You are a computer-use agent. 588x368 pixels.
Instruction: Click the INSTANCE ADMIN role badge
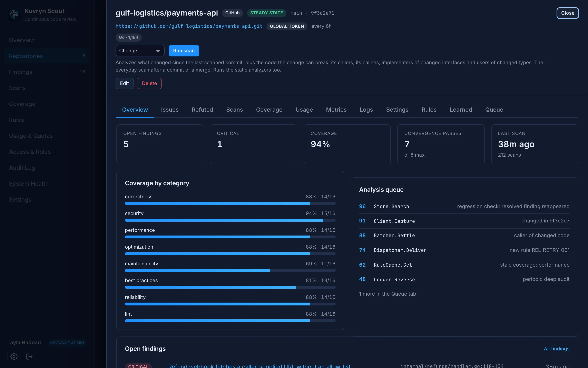pyautogui.click(x=67, y=343)
